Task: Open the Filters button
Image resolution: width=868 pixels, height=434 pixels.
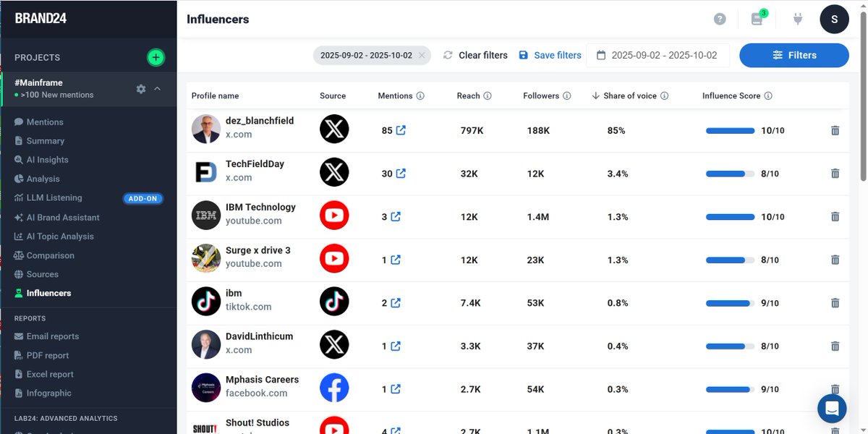Action: click(794, 55)
